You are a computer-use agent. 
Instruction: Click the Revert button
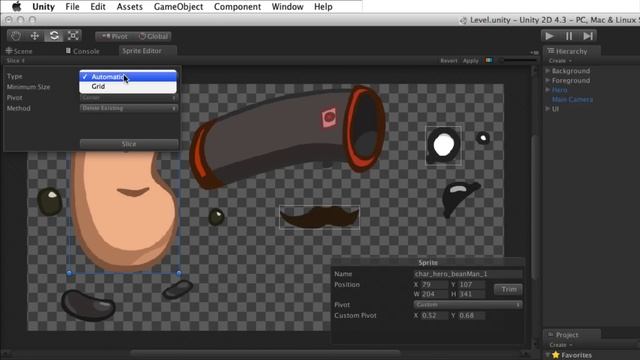click(x=449, y=61)
